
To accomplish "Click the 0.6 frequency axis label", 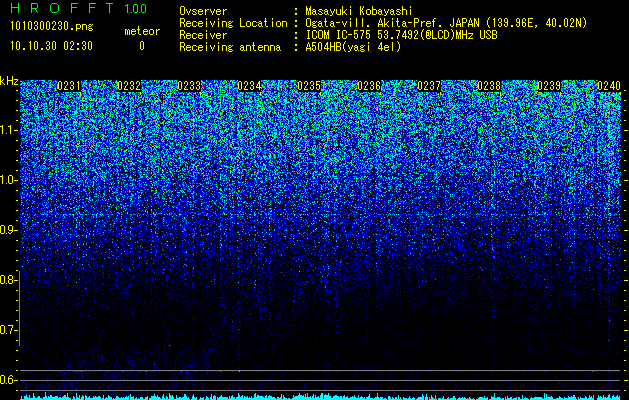I will click(8, 380).
